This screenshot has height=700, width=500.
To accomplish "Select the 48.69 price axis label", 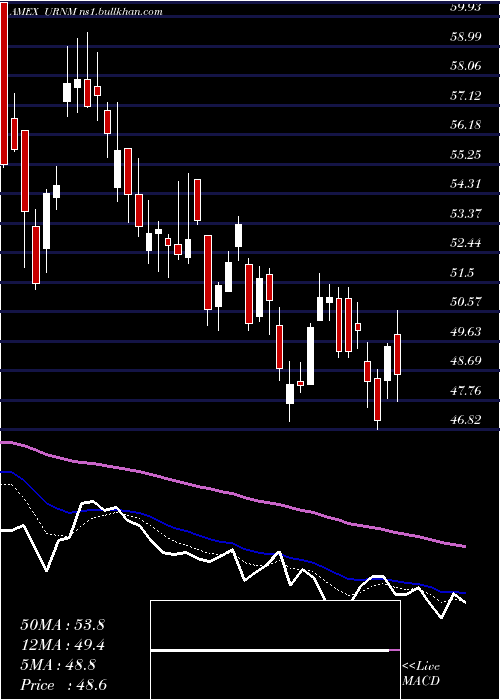I will coord(468,361).
